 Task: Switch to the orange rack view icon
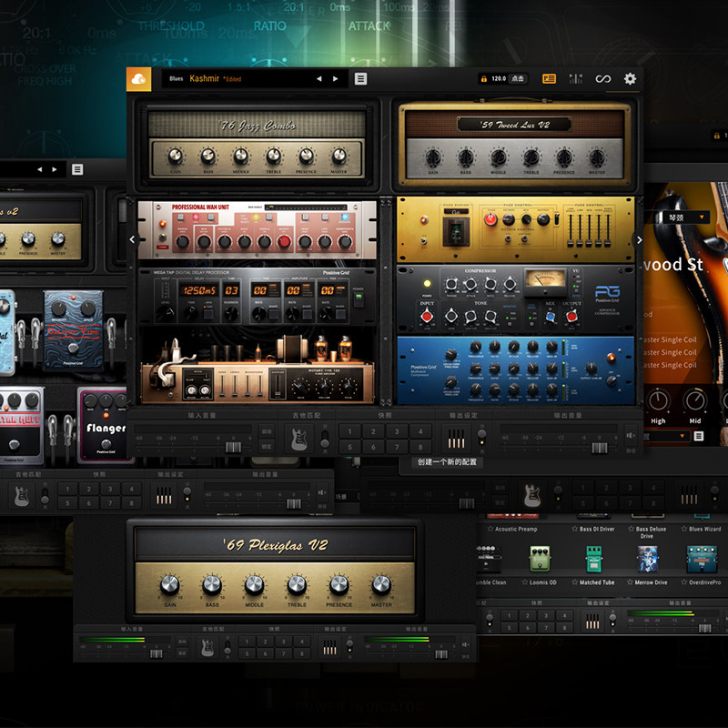[550, 79]
